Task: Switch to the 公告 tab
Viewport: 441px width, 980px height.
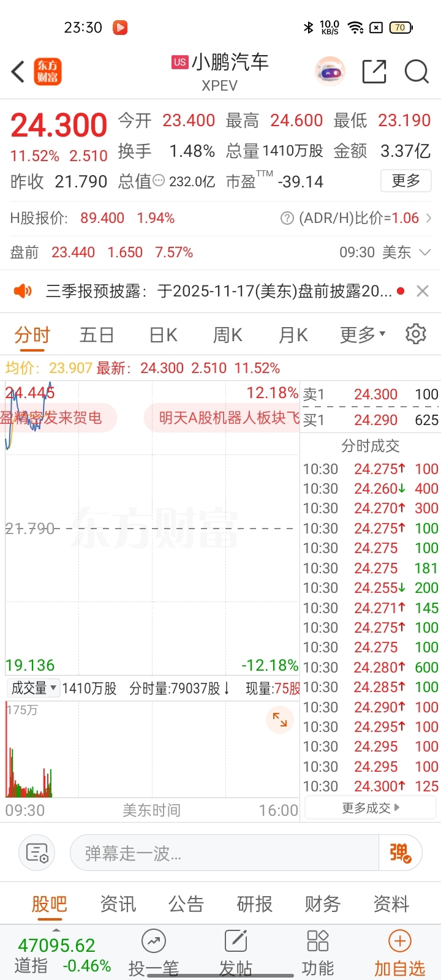Action: click(186, 904)
